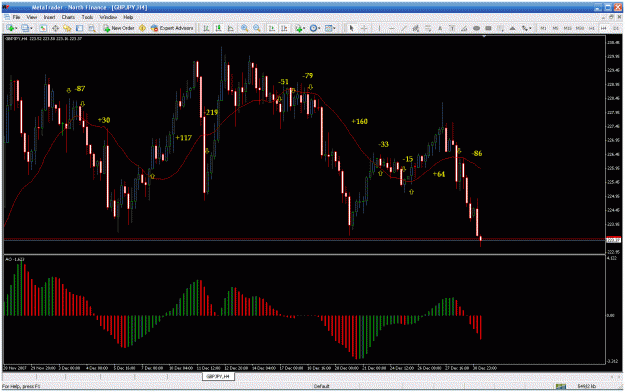Switch chart to line chart style

(x=230, y=28)
